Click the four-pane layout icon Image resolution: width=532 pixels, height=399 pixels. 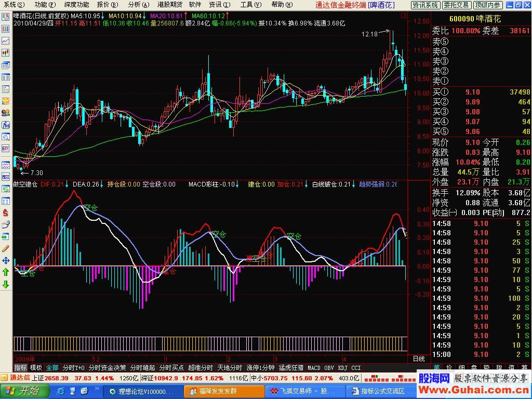pos(5,201)
